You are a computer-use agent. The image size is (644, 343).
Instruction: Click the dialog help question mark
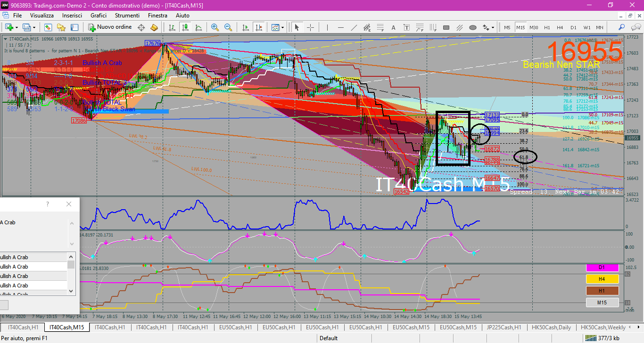click(x=47, y=204)
